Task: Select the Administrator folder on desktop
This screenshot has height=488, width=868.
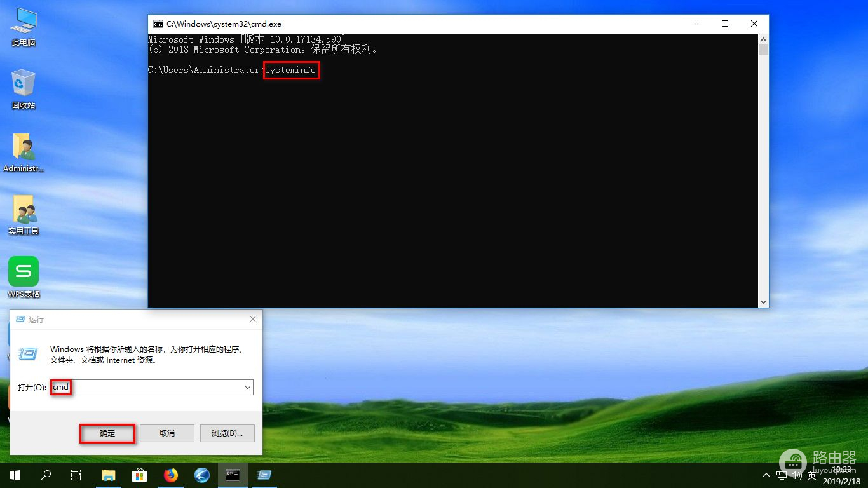Action: 24,152
